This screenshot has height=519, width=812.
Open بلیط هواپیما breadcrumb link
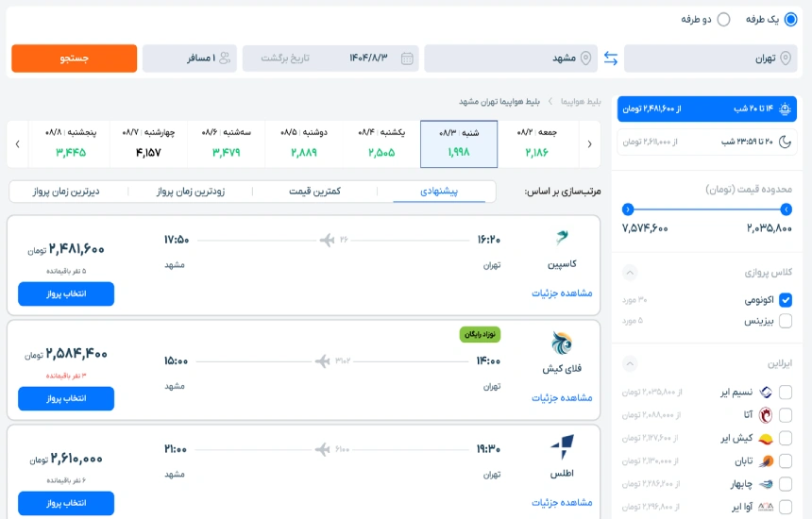[x=581, y=101]
